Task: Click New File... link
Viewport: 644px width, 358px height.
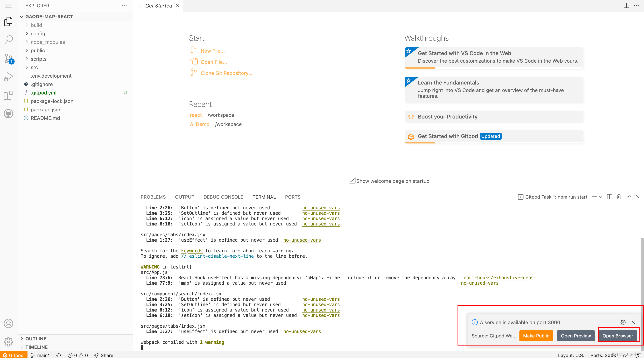Action: tap(212, 51)
